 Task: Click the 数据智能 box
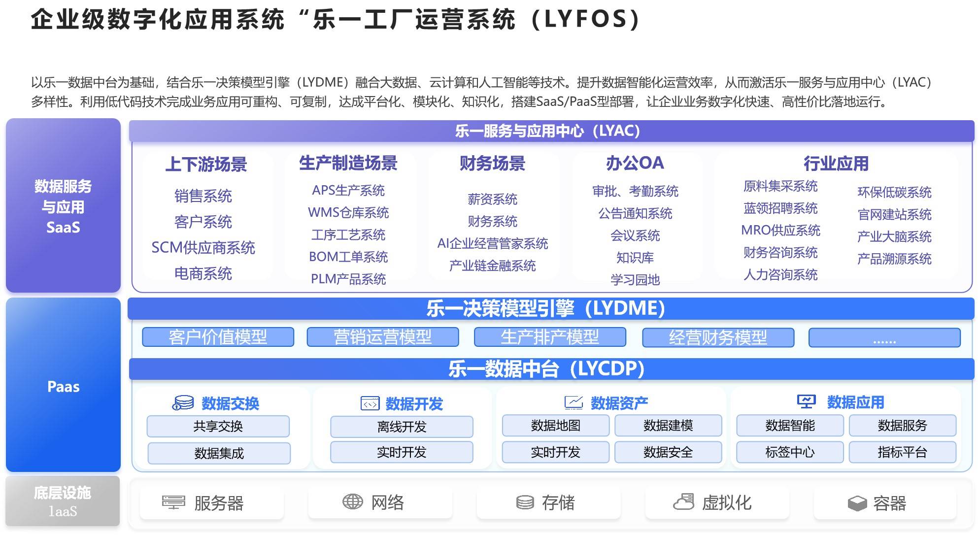(x=790, y=426)
